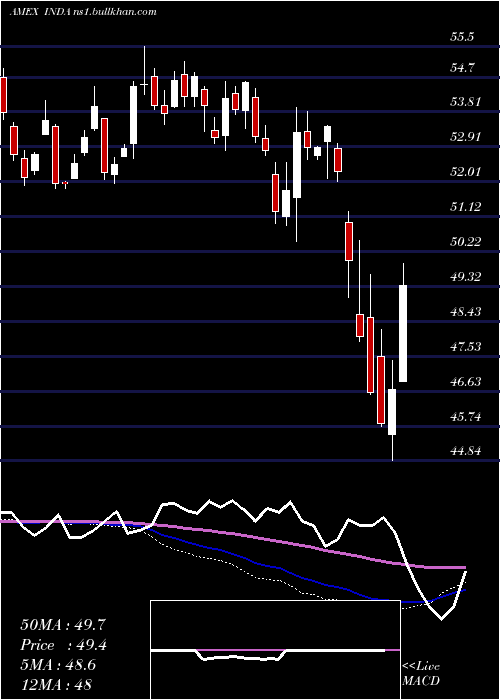Click the red candle below 51.12 line

(349, 241)
